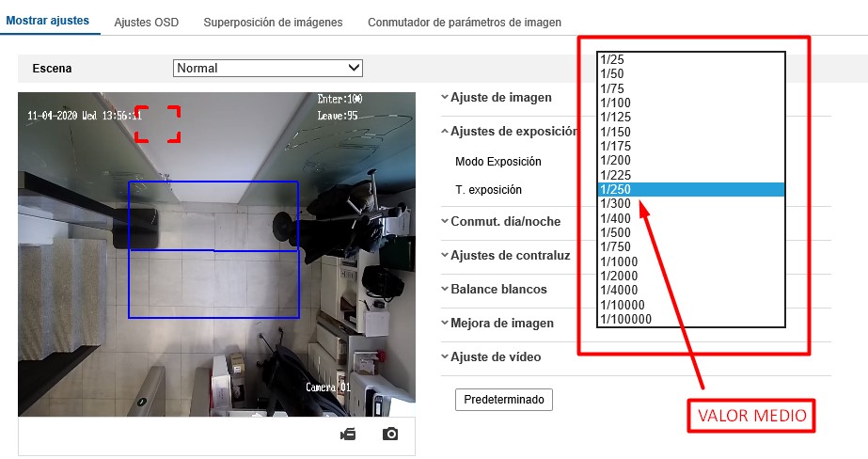
Task: Expand the Ajuste de vídeo section
Action: click(496, 356)
